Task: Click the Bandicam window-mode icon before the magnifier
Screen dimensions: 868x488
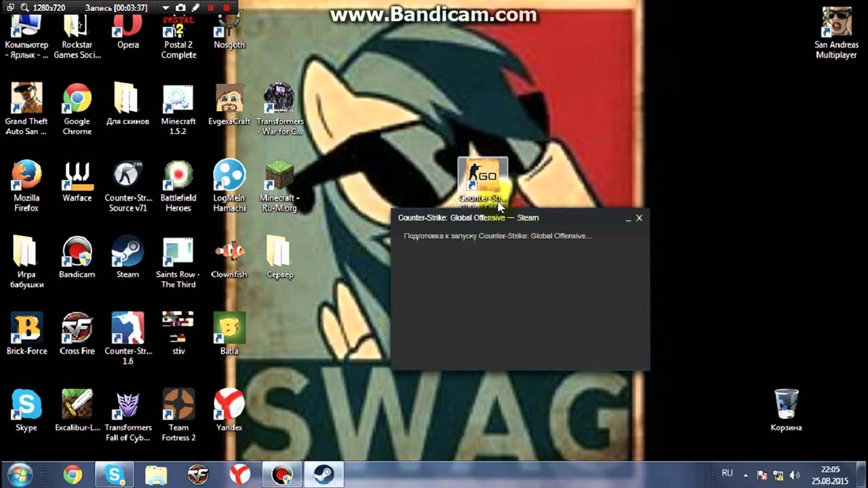Action: pos(11,7)
